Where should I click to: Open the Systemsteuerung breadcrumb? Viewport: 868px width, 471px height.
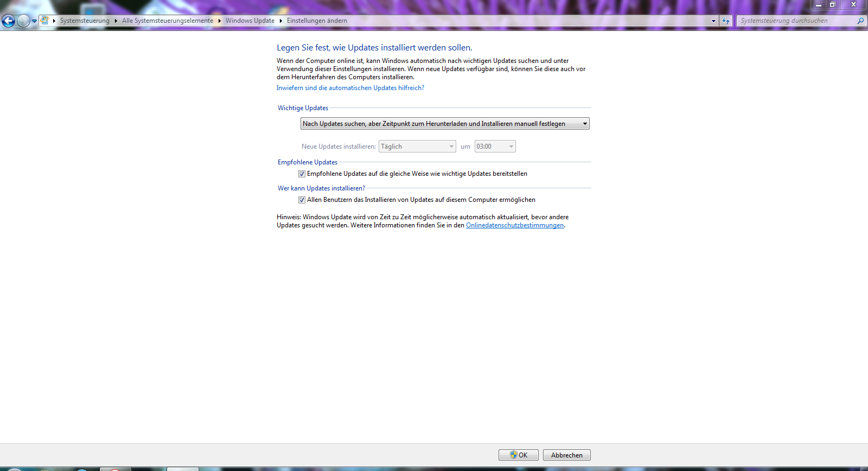coord(85,21)
